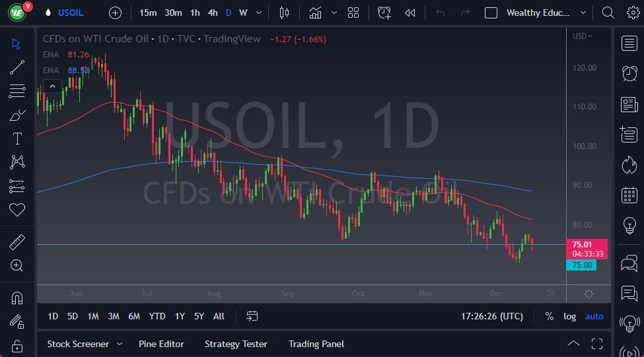Toggle percent scale mode
The image size is (644, 357).
coord(549,316)
